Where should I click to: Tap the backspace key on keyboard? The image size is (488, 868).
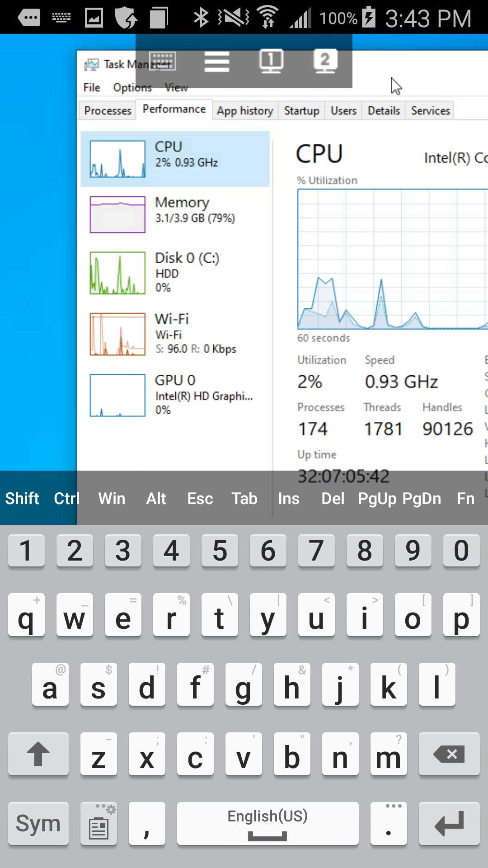pos(449,754)
